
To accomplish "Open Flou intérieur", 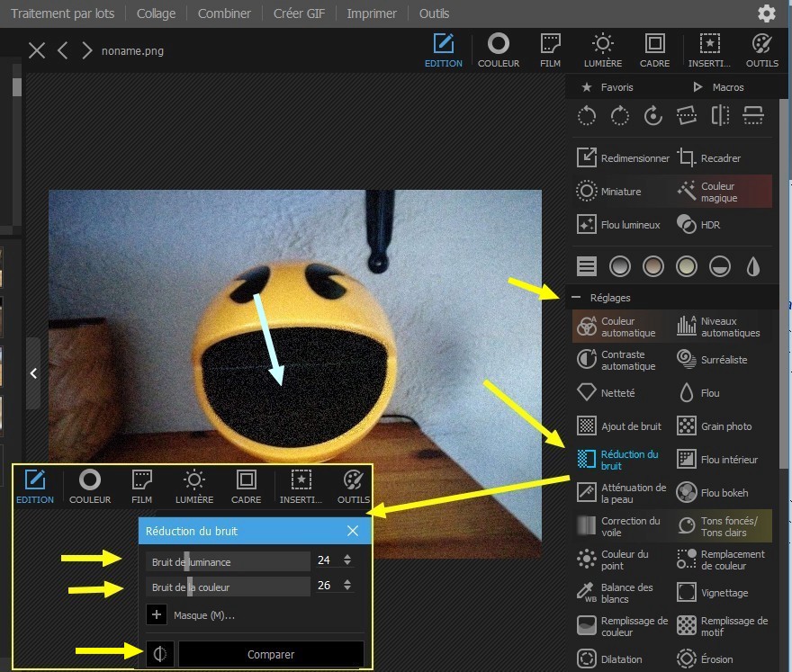I will (717, 460).
